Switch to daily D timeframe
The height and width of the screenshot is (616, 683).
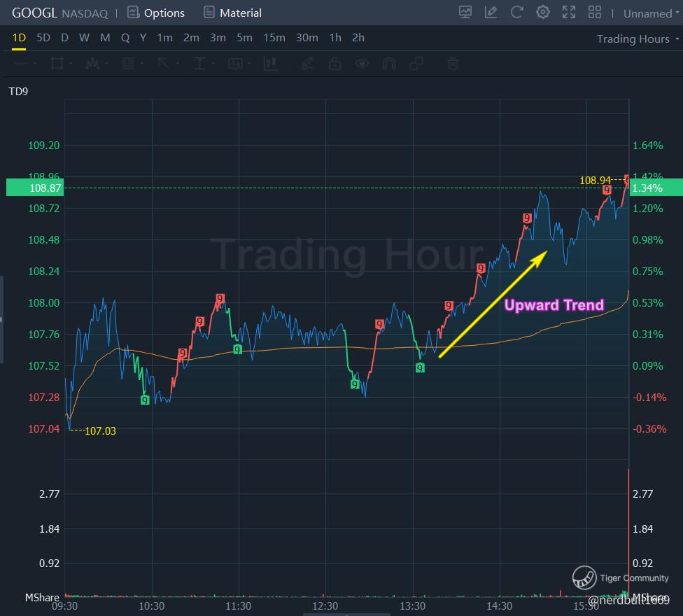(x=64, y=38)
